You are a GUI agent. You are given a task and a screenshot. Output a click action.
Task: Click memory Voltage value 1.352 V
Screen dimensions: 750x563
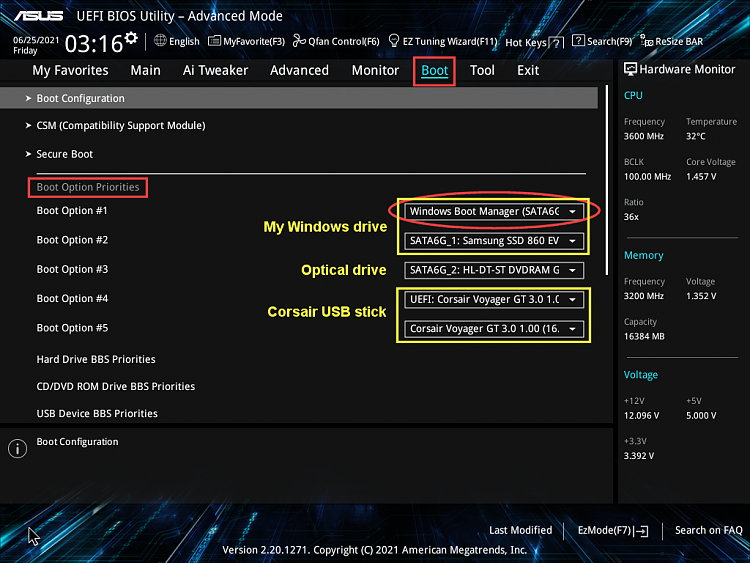coord(701,296)
